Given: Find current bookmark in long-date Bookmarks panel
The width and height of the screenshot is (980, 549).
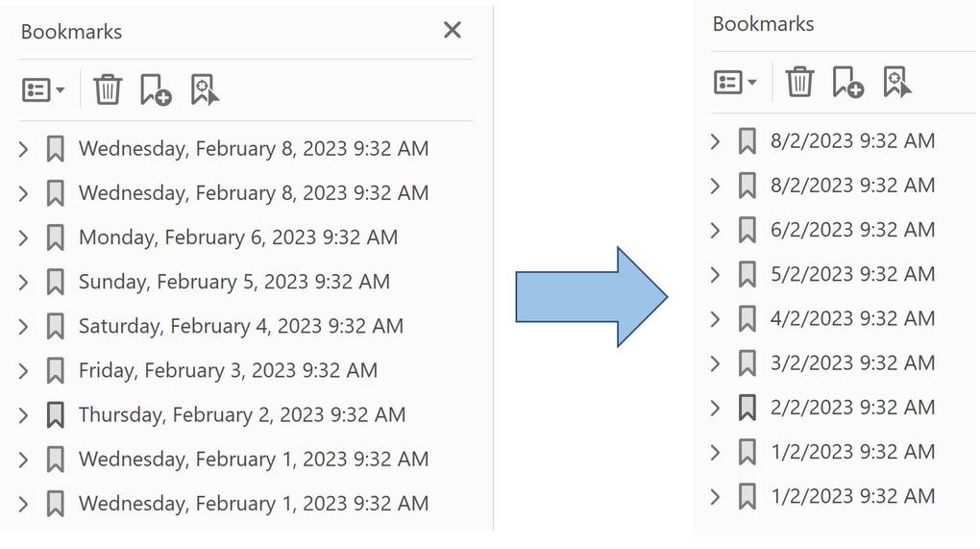Looking at the screenshot, I should (205, 89).
